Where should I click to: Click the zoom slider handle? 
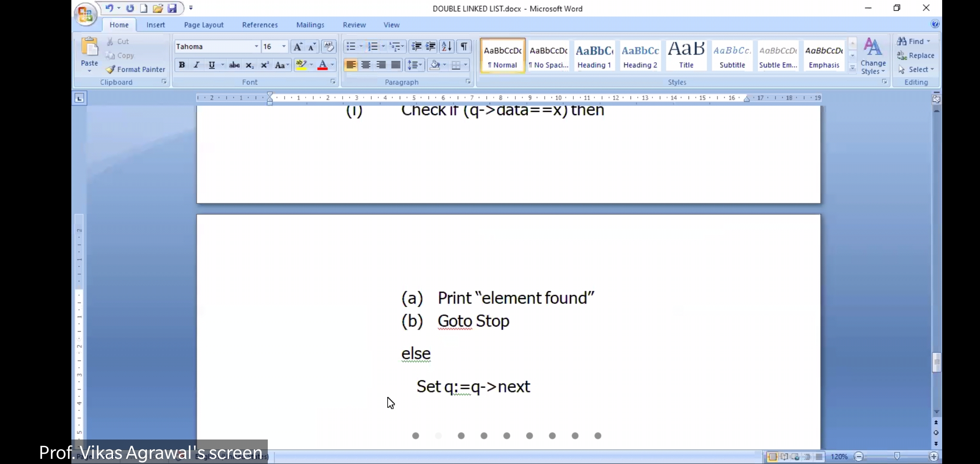click(897, 456)
